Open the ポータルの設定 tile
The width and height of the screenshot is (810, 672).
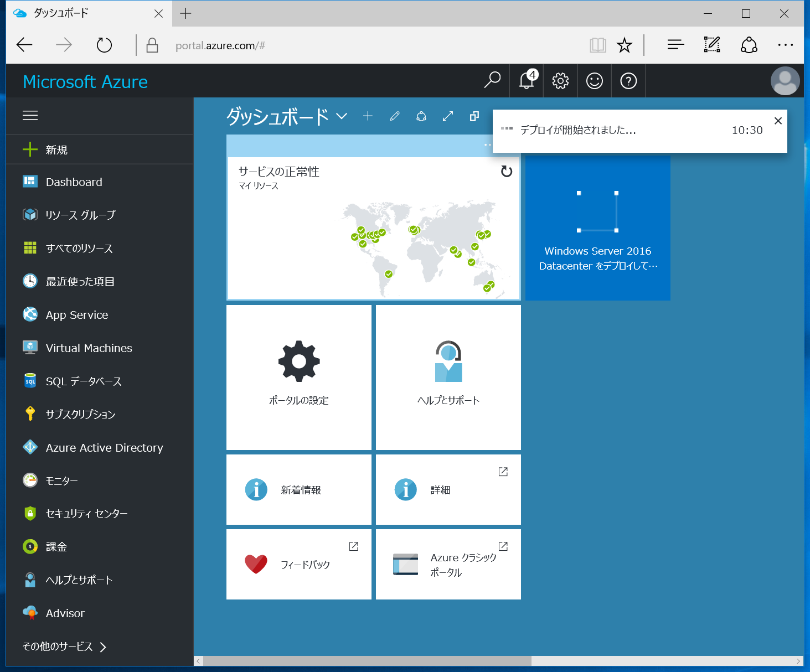pyautogui.click(x=299, y=378)
